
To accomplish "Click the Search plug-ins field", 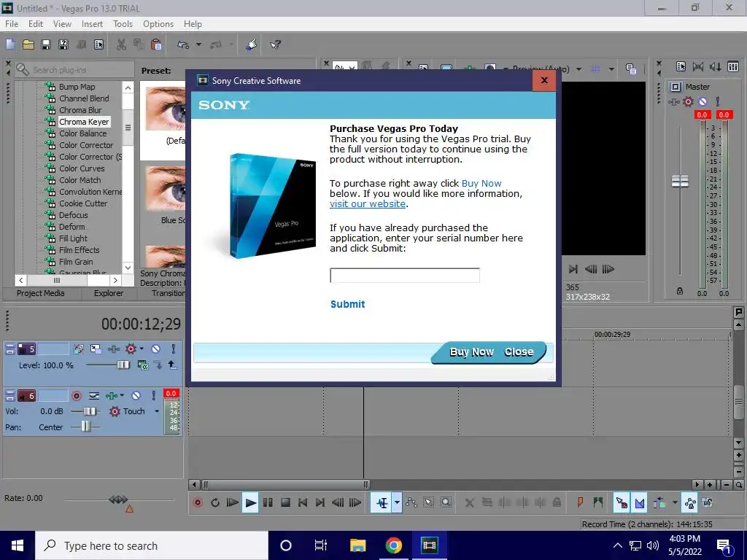I will tap(74, 70).
